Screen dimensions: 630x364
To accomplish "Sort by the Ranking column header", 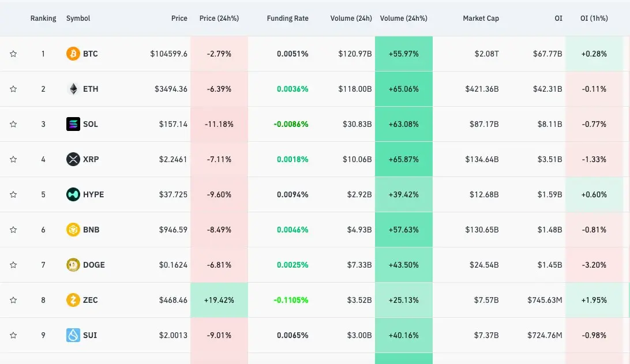I will [43, 18].
